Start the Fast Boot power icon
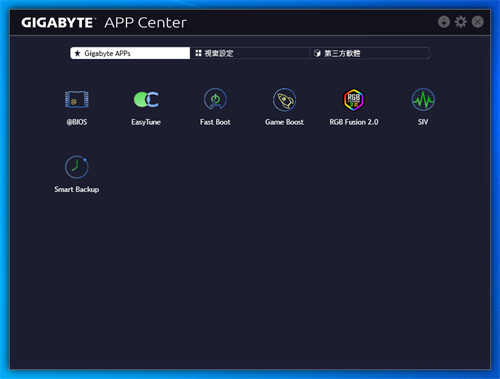500x379 pixels. tap(215, 99)
